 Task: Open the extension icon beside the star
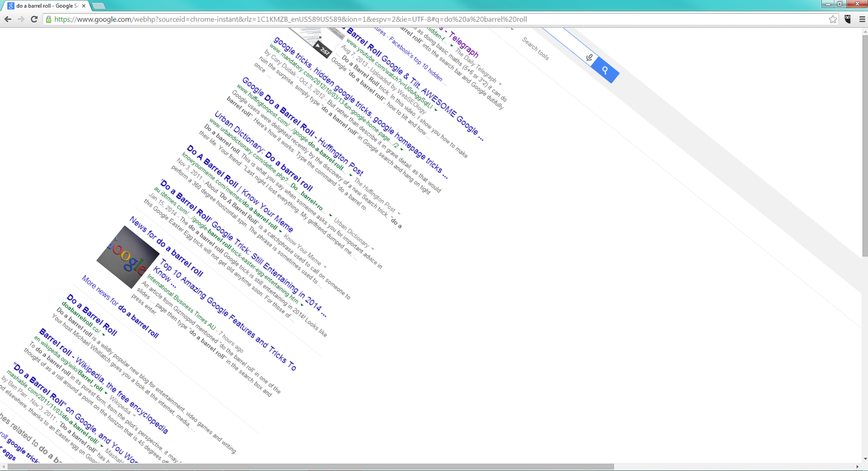coord(848,19)
